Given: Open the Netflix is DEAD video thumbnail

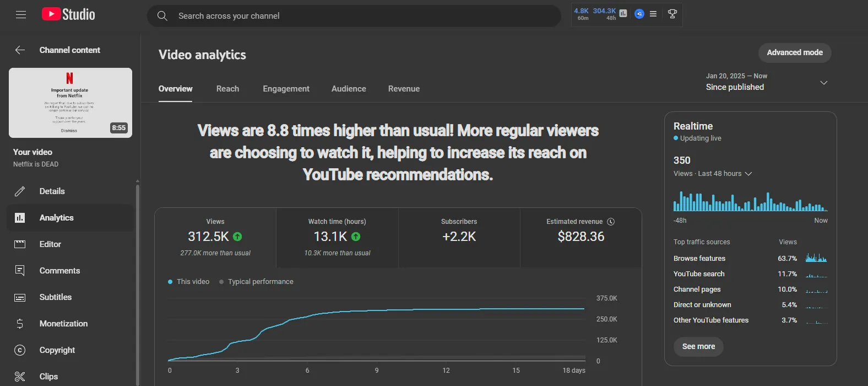Looking at the screenshot, I should [x=70, y=103].
